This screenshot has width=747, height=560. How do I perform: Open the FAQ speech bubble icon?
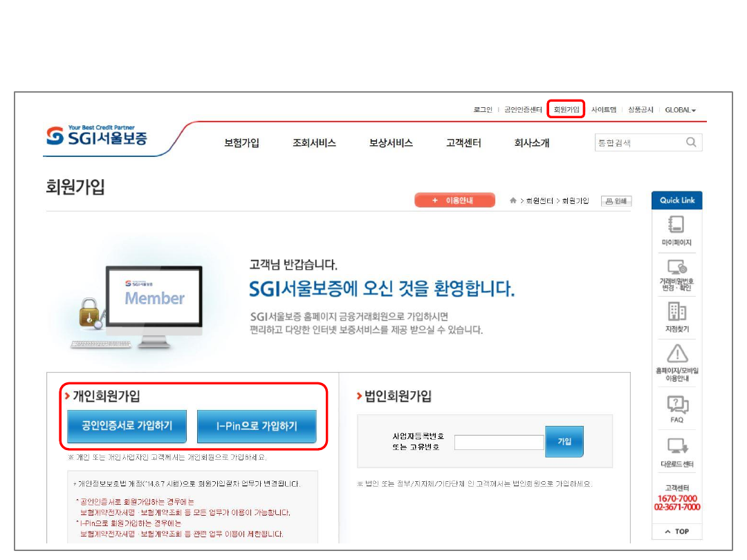tap(676, 404)
